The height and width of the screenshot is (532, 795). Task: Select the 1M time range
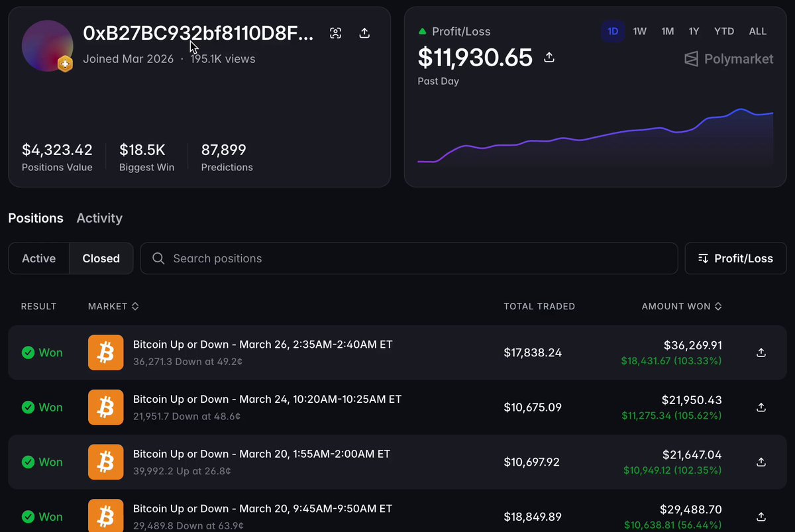click(667, 31)
